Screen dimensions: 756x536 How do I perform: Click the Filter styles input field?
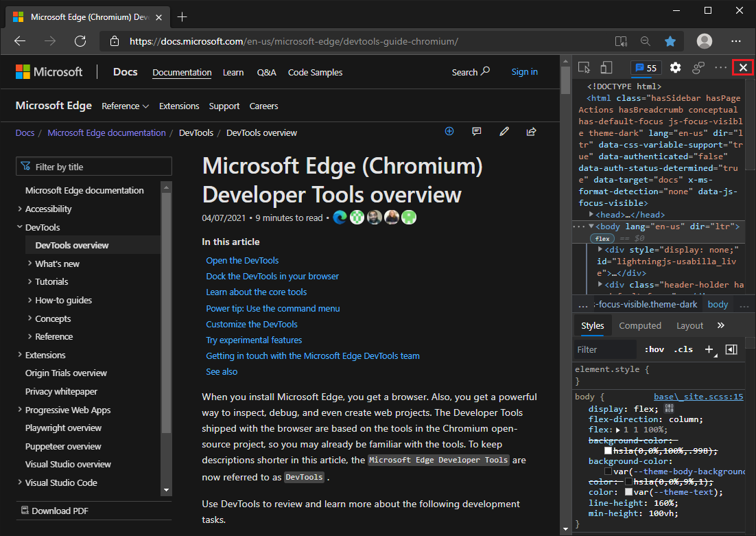[604, 349]
